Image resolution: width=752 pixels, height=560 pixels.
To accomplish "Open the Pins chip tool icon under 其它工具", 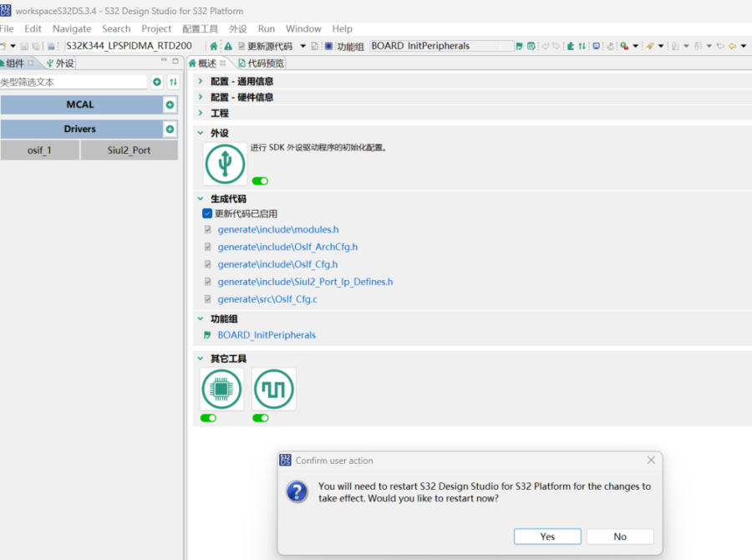I will coord(221,389).
